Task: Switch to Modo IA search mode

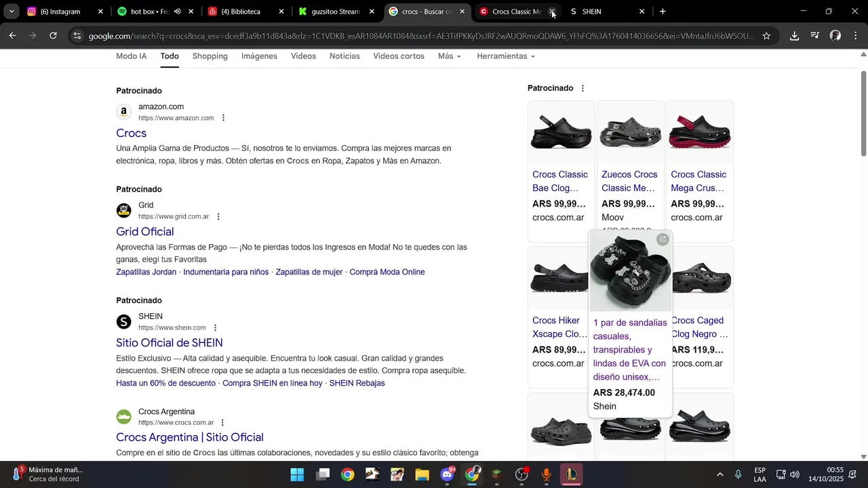Action: [132, 56]
